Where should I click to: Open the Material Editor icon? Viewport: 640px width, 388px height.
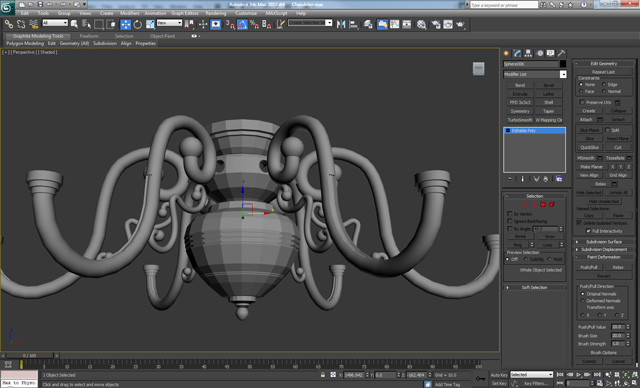pos(421,24)
